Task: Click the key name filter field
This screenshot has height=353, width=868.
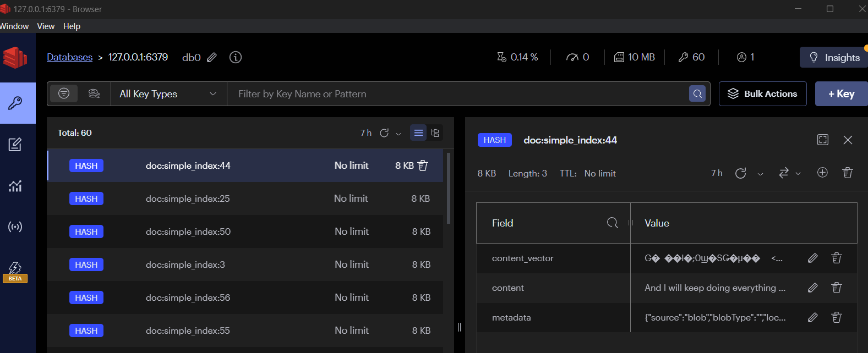Action: (457, 94)
